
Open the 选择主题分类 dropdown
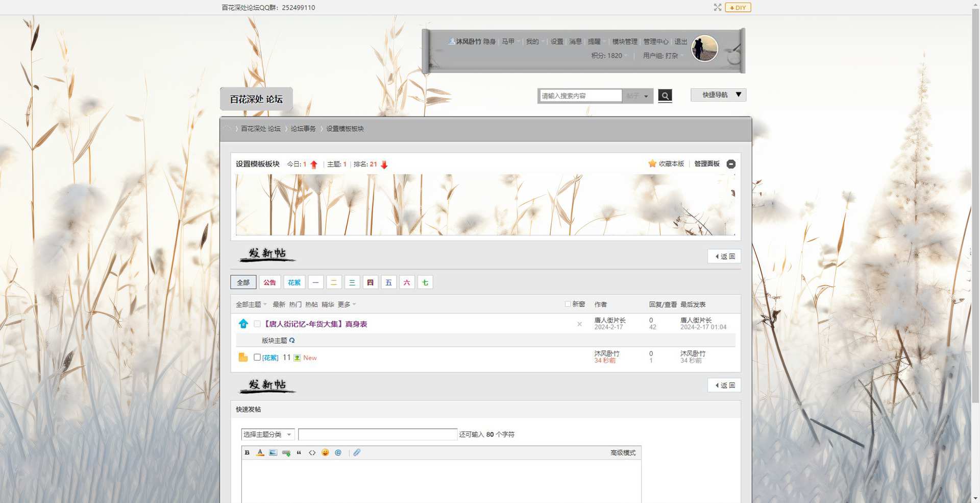pyautogui.click(x=267, y=435)
